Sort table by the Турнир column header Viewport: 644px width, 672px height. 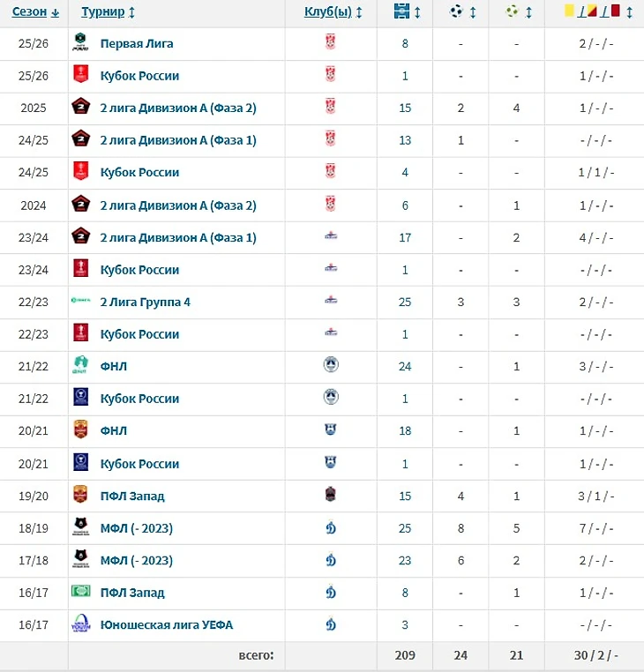[102, 12]
